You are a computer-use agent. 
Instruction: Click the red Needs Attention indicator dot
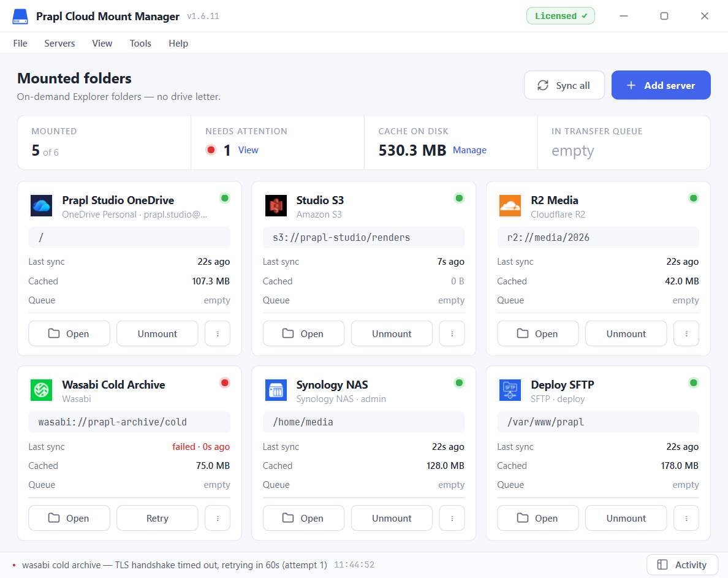coord(211,150)
